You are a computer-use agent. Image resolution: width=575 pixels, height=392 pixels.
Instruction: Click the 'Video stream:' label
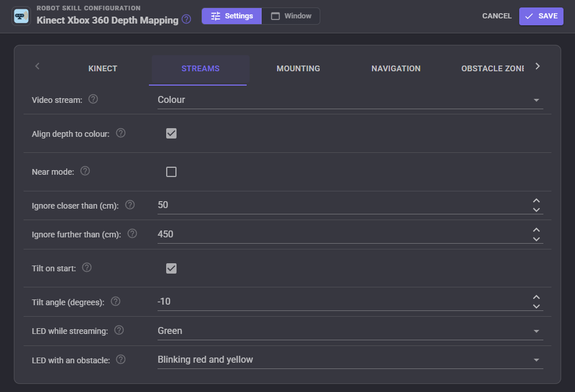click(57, 100)
